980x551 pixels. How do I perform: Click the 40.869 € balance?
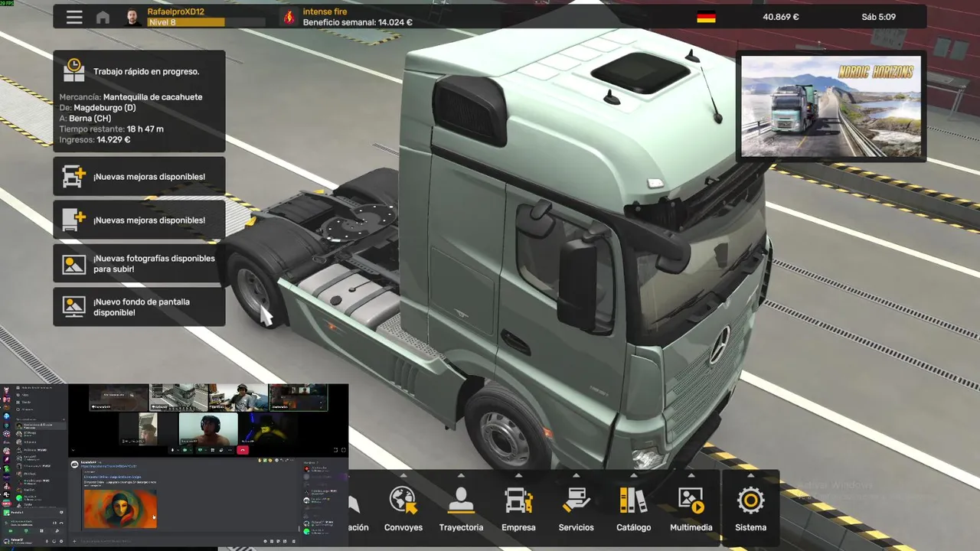pos(781,17)
